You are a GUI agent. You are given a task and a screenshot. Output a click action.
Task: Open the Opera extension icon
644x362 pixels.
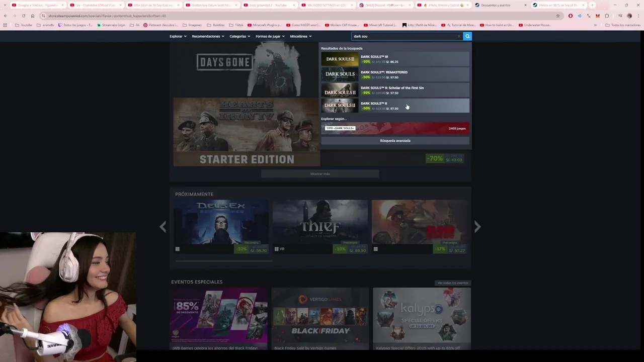click(570, 16)
